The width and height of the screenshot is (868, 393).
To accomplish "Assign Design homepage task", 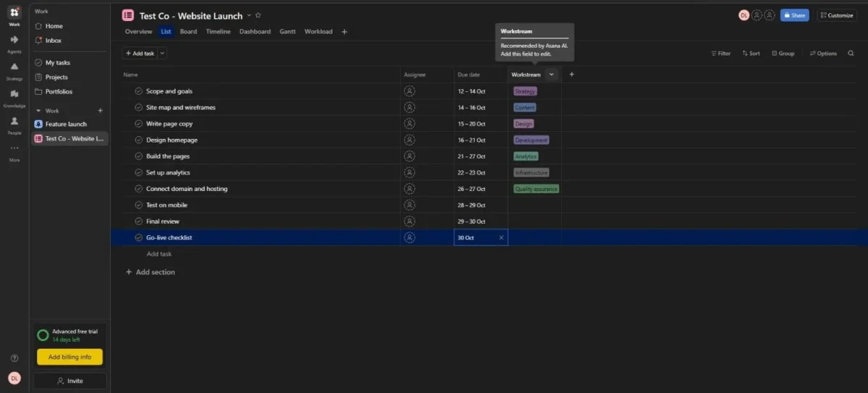I will click(409, 140).
